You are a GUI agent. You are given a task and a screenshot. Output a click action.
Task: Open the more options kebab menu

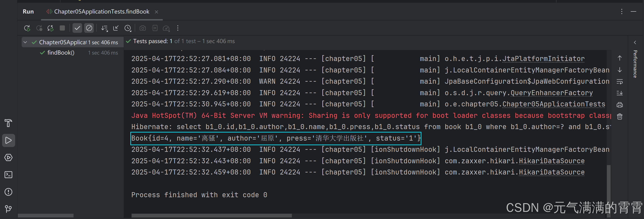pyautogui.click(x=178, y=28)
